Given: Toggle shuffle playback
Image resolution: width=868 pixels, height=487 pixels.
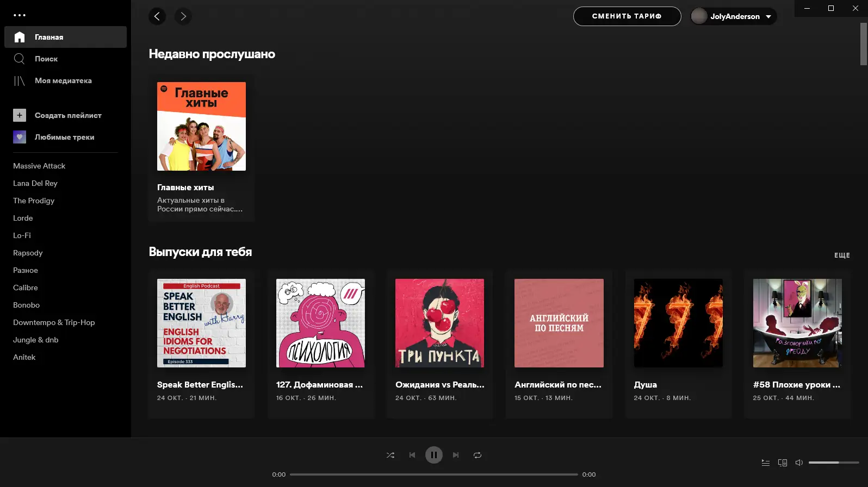Looking at the screenshot, I should [x=390, y=455].
